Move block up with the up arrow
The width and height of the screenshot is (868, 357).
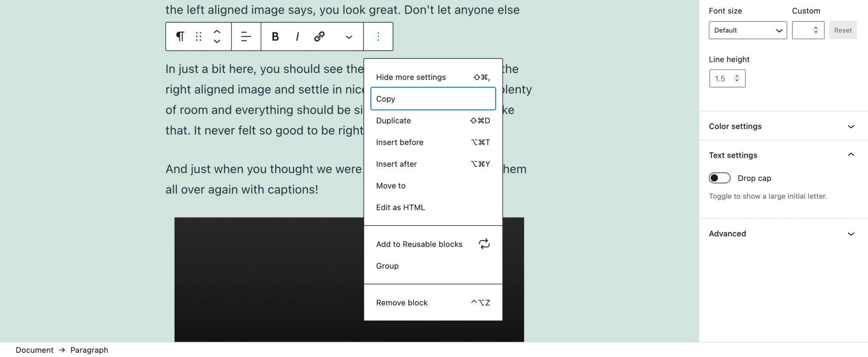click(217, 32)
